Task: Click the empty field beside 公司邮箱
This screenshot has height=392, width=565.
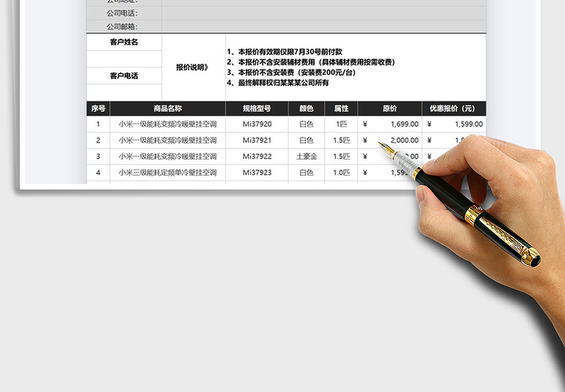Action: 324,26
